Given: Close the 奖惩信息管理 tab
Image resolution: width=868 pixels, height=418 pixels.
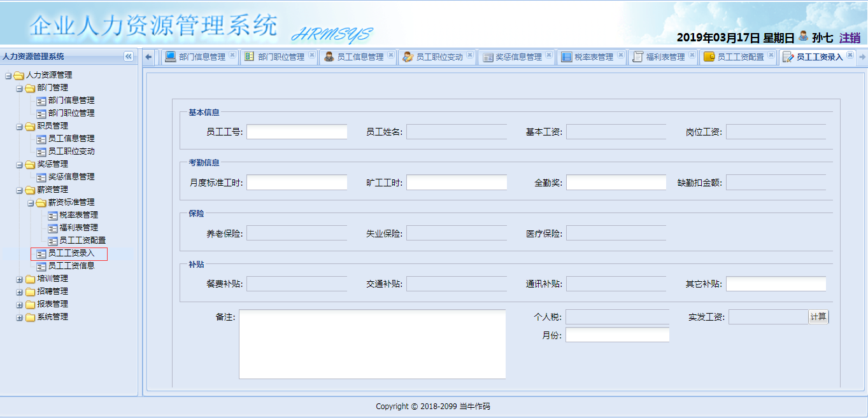Looking at the screenshot, I should [549, 55].
